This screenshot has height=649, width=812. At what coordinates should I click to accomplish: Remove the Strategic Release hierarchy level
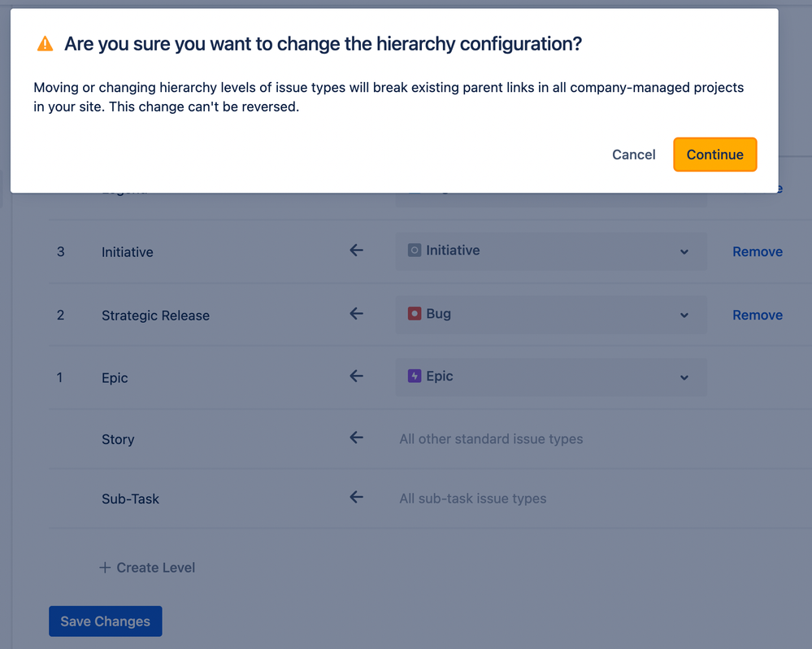757,315
